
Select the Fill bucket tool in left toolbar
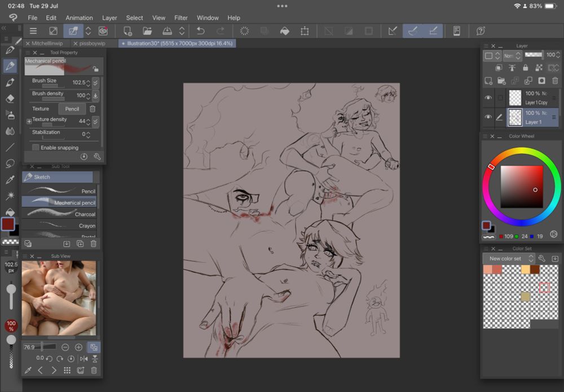click(x=10, y=212)
